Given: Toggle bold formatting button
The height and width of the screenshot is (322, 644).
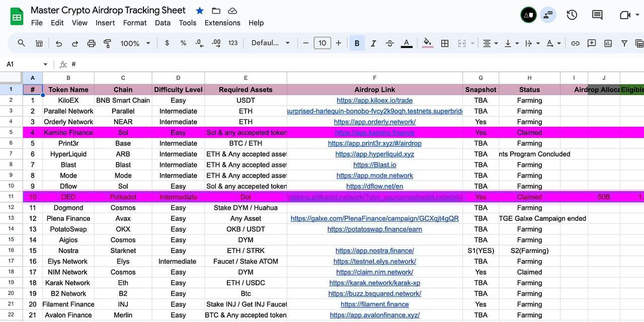Looking at the screenshot, I should pos(357,43).
